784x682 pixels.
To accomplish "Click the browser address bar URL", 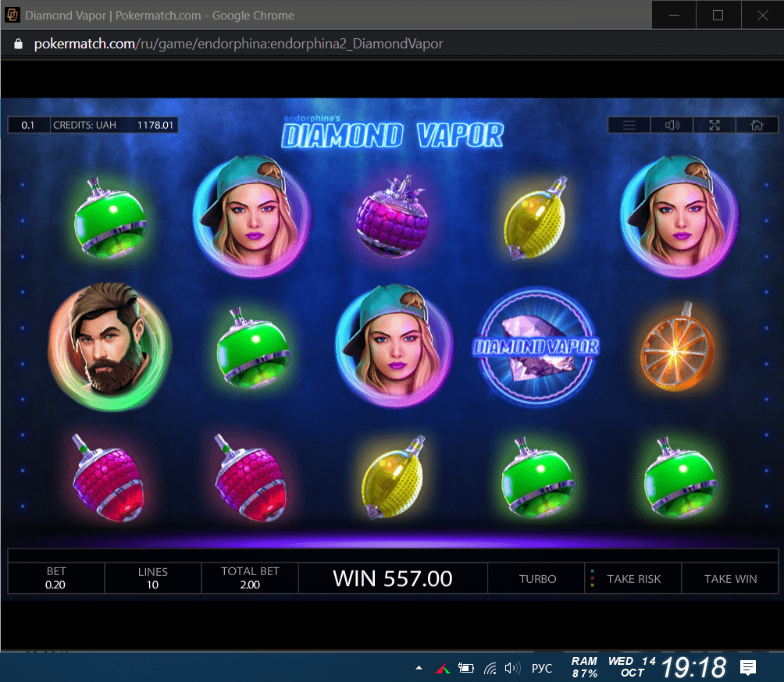I will click(x=238, y=44).
